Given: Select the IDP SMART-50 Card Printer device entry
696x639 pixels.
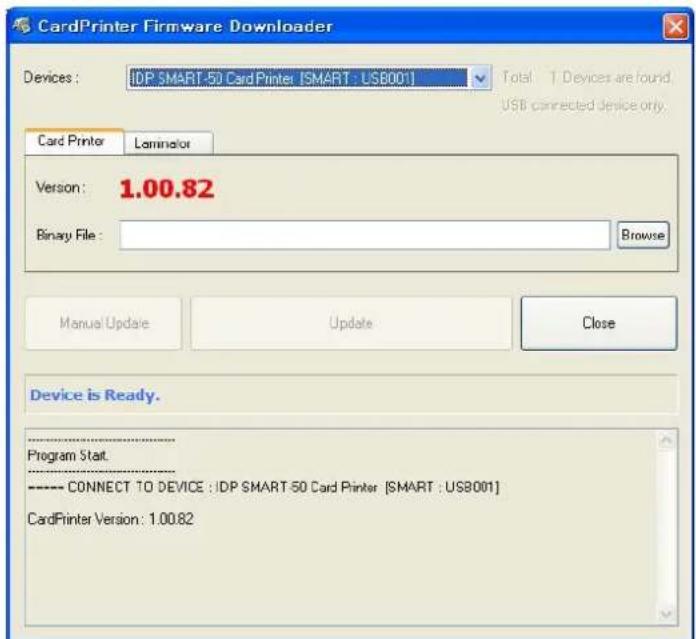Looking at the screenshot, I should click(298, 79).
